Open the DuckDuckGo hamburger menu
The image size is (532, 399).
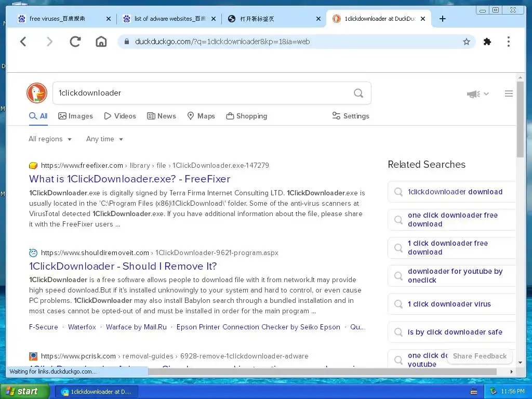[x=509, y=94]
